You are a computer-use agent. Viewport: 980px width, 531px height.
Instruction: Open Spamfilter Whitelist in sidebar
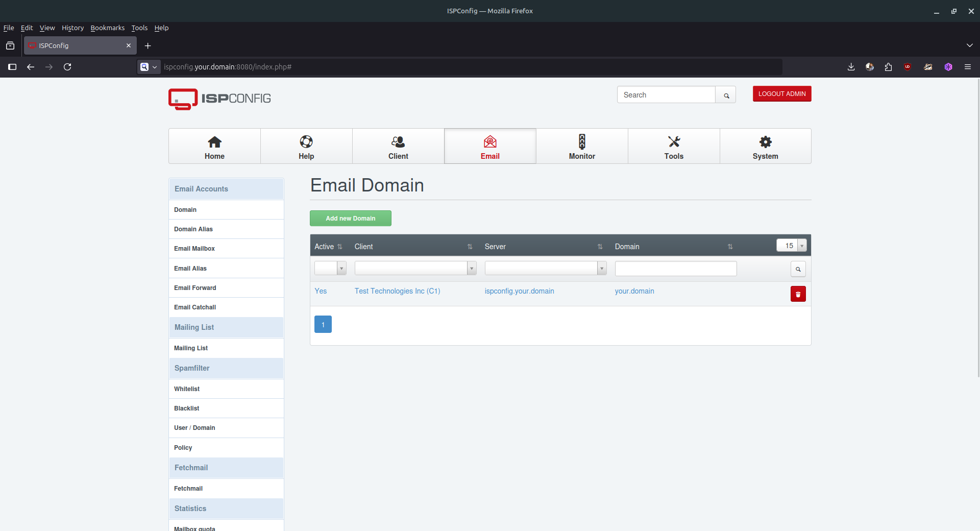[x=226, y=389]
